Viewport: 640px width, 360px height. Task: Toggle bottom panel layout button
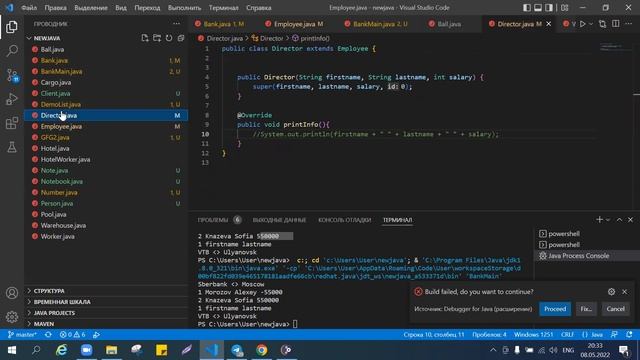(538, 8)
